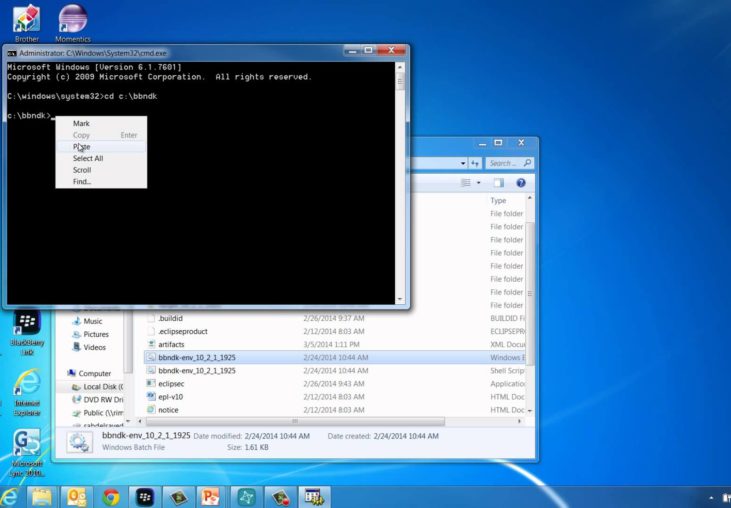Image resolution: width=731 pixels, height=508 pixels.
Task: Select Paste in the context menu
Action: pos(82,147)
